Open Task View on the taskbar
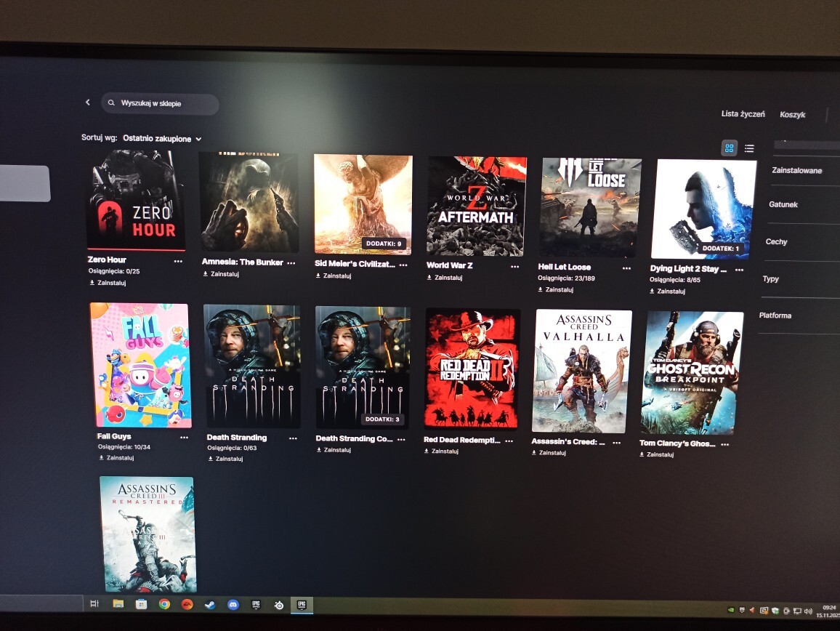Screen dimensions: 840x631 click(x=94, y=603)
